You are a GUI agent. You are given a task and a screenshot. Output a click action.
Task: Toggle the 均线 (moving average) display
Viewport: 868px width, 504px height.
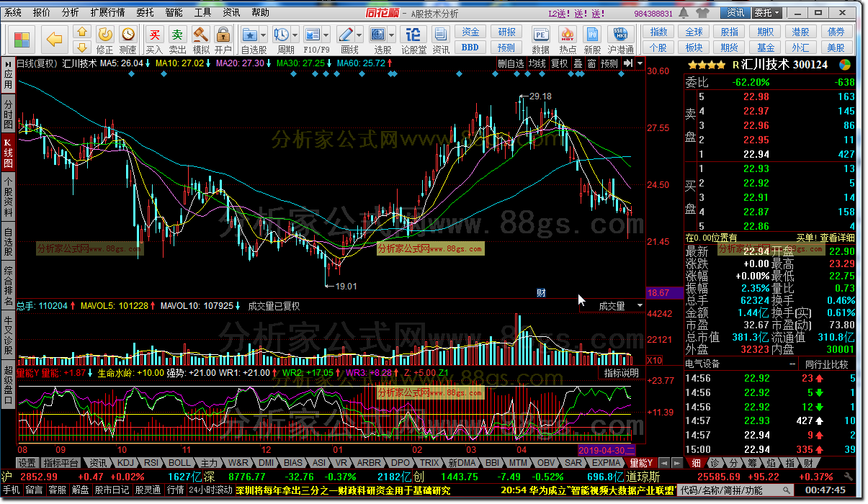[537, 63]
